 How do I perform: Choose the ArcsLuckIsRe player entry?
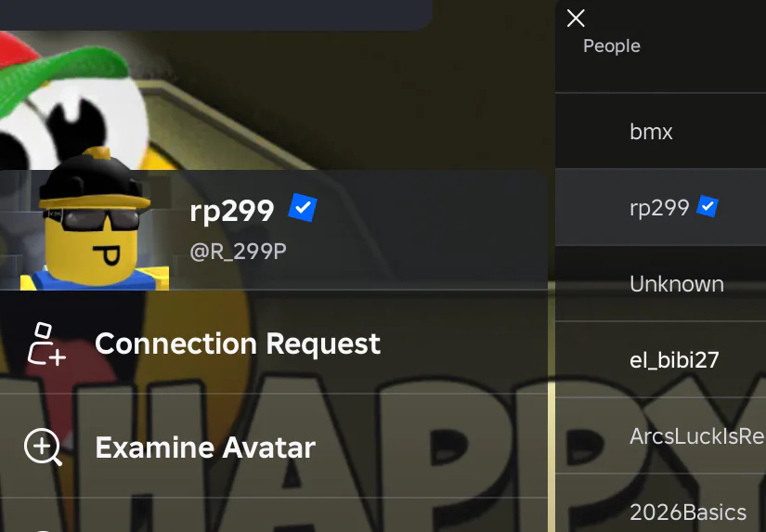[x=660, y=435]
